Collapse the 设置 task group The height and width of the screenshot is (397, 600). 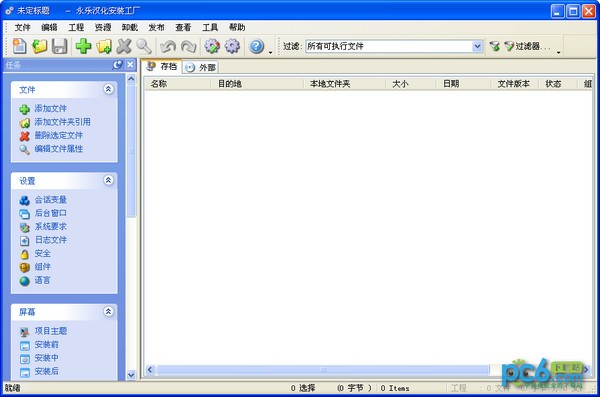point(108,180)
